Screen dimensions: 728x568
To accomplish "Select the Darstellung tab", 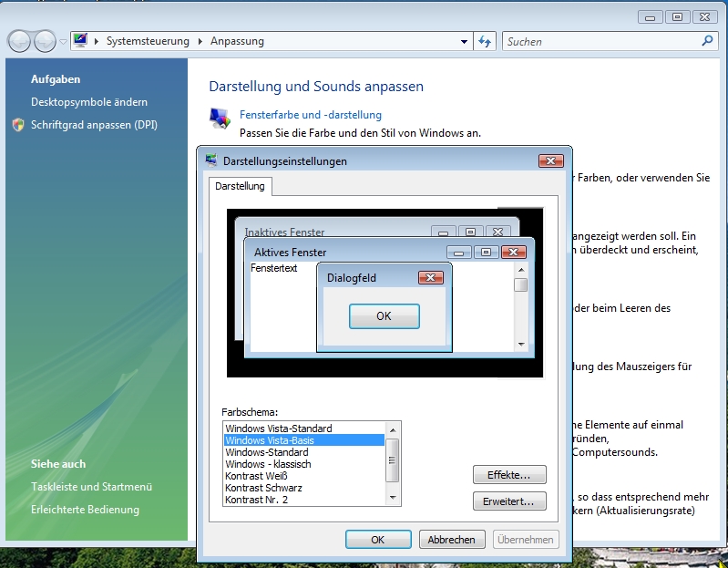I will [240, 186].
